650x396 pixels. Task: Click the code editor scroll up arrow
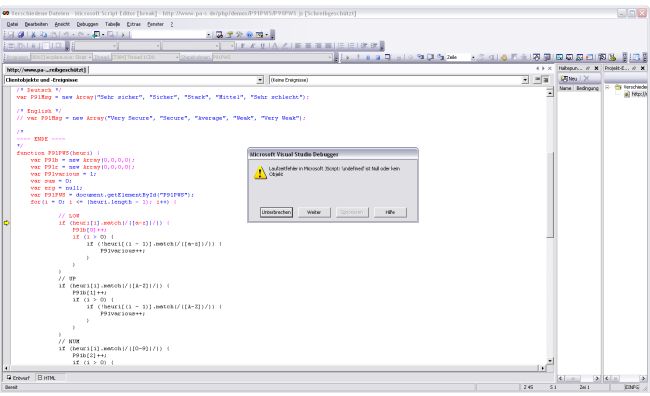[550, 93]
